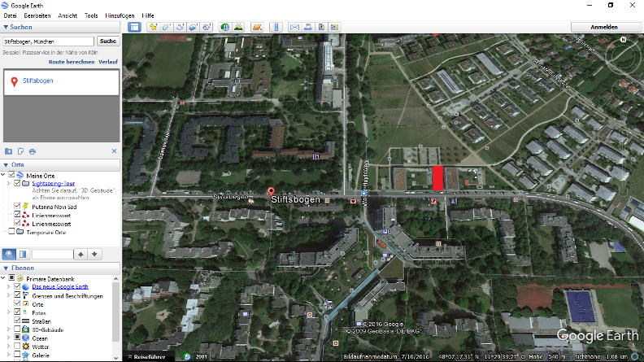
Task: Uncheck the Putanna Novi Sad placemark
Action: 19,206
